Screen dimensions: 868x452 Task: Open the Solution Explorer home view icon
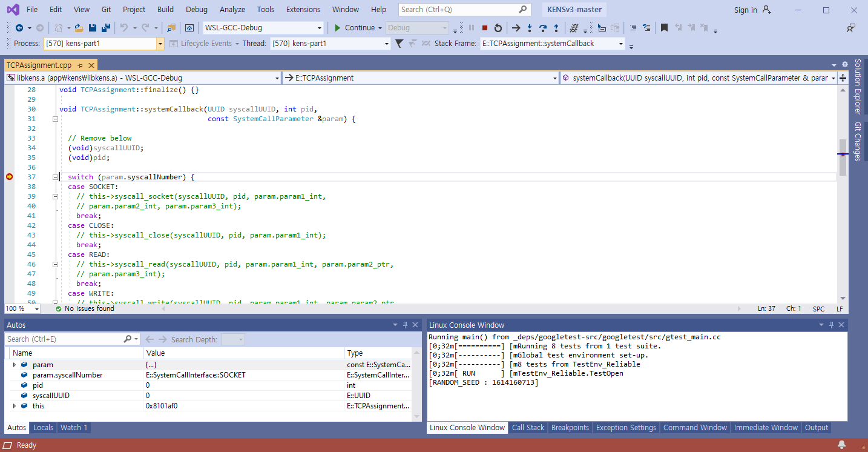(x=189, y=28)
